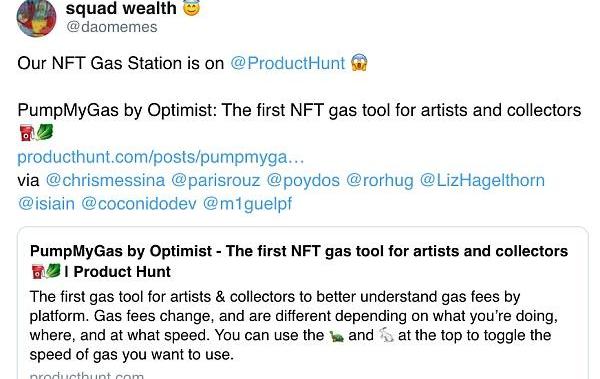The width and height of the screenshot is (600, 379).
Task: Click the halo smiley emoji beside squad wealth
Action: [191, 8]
